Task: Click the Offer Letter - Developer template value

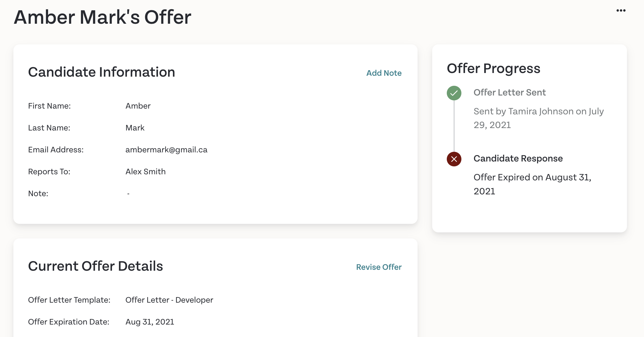Action: coord(169,300)
